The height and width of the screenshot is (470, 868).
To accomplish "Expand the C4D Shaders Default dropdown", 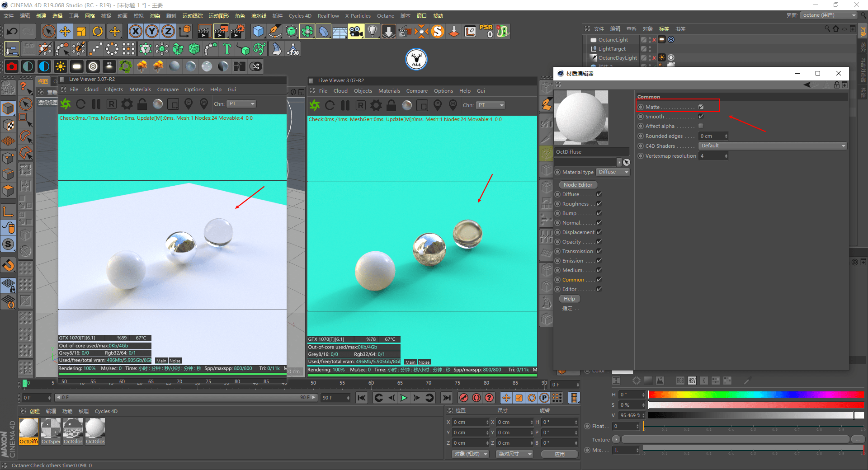I will pyautogui.click(x=773, y=146).
